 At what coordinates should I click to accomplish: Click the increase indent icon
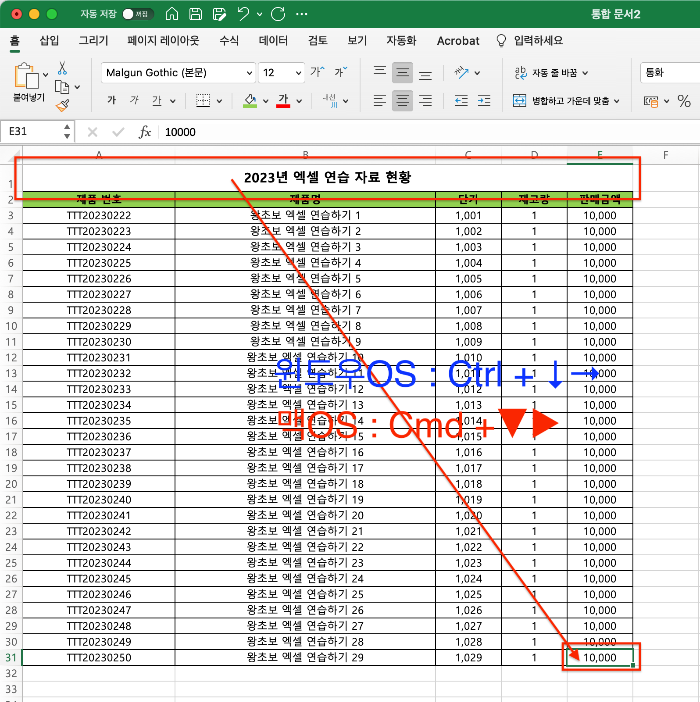click(x=484, y=101)
